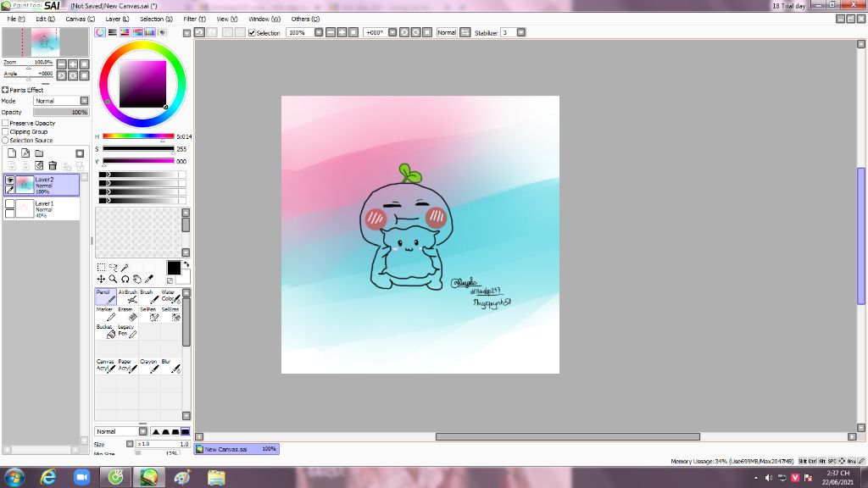Viewport: 868px width, 488px height.
Task: Show Layer 1 via visibility box
Action: click(x=9, y=204)
